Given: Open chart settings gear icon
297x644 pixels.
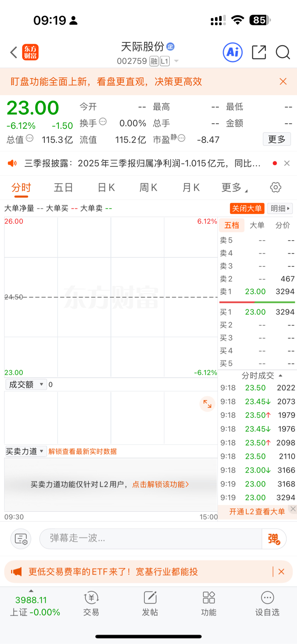Looking at the screenshot, I should [276, 188].
